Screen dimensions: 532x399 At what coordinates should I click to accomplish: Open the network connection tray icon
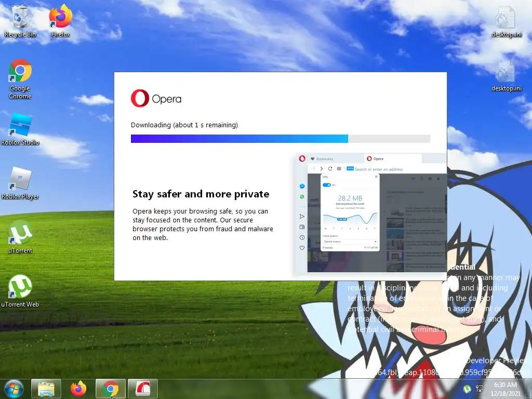tap(480, 389)
